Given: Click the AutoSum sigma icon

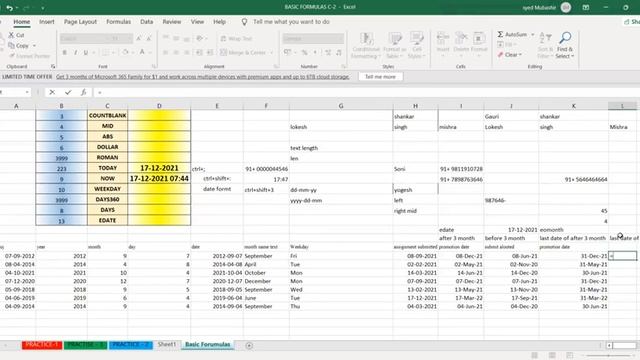Looking at the screenshot, I should click(500, 35).
